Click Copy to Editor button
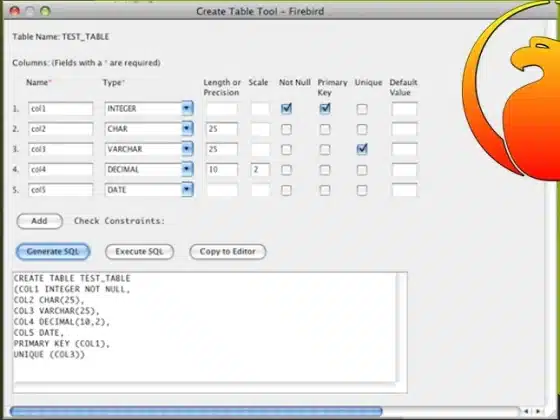 [x=228, y=252]
